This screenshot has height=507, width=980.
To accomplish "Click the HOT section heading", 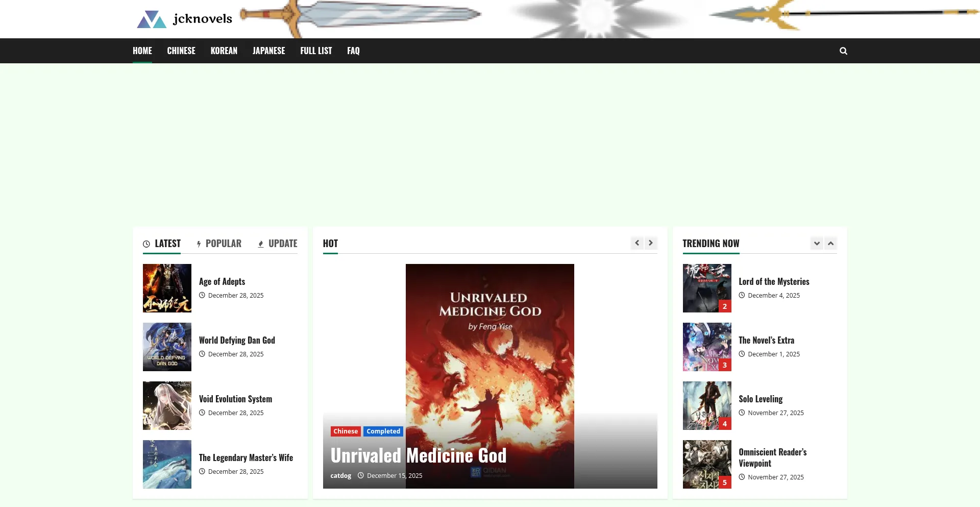I will click(330, 244).
